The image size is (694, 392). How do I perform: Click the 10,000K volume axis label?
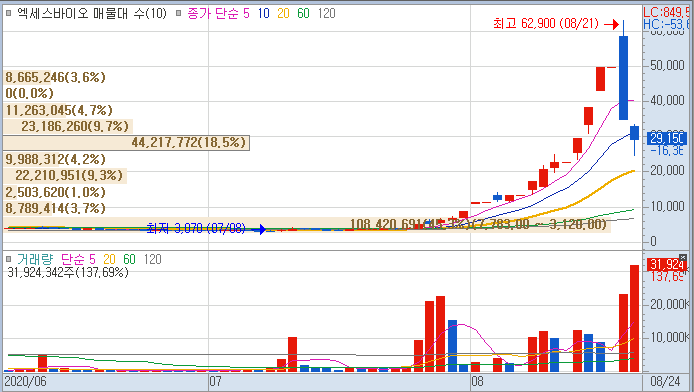pyautogui.click(x=669, y=338)
